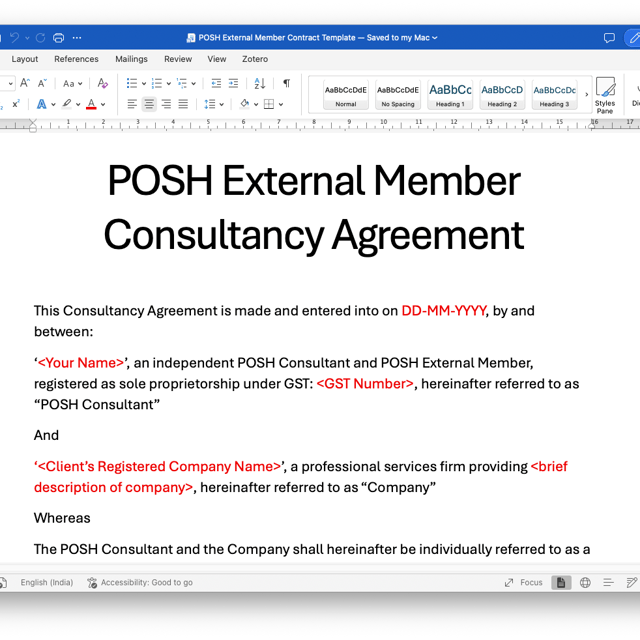Click the Redo icon in title bar

pos(40,38)
